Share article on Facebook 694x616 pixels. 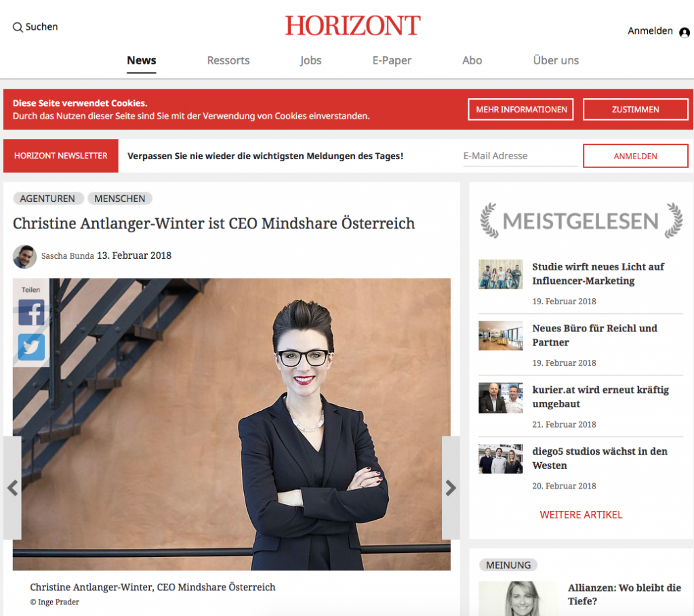click(31, 312)
